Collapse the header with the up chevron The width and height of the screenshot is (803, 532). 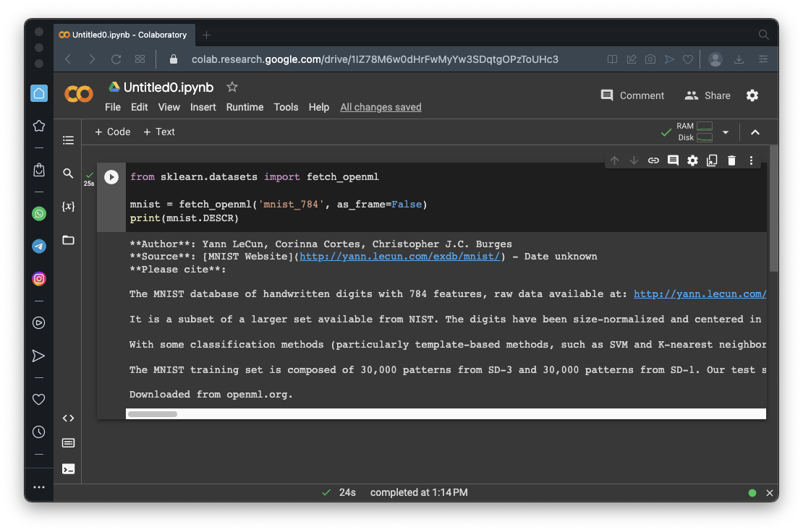[755, 132]
